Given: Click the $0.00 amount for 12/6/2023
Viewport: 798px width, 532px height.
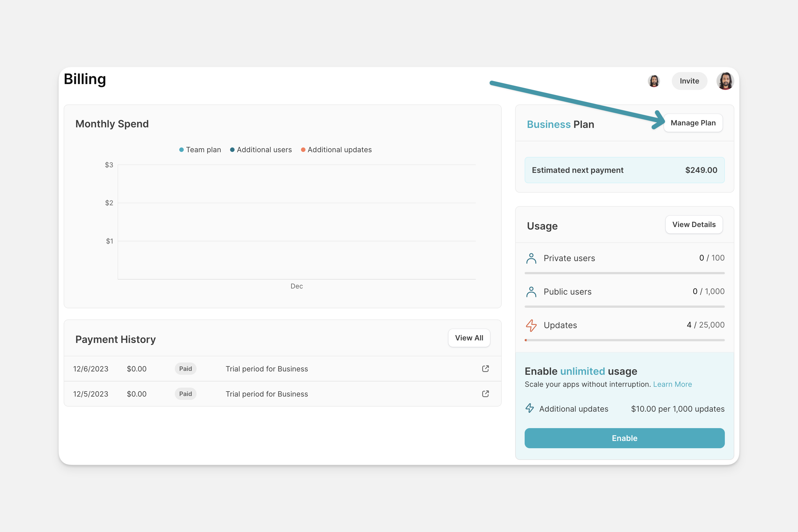Looking at the screenshot, I should (x=136, y=369).
